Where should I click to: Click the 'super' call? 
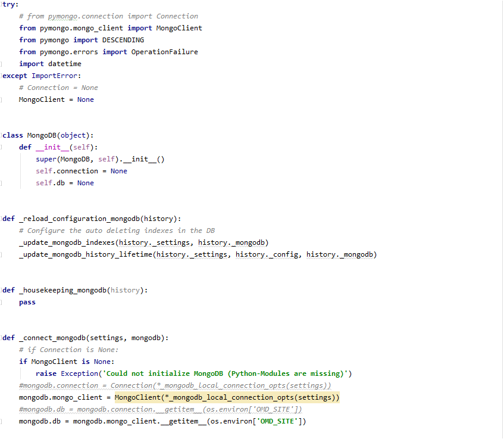coord(46,159)
